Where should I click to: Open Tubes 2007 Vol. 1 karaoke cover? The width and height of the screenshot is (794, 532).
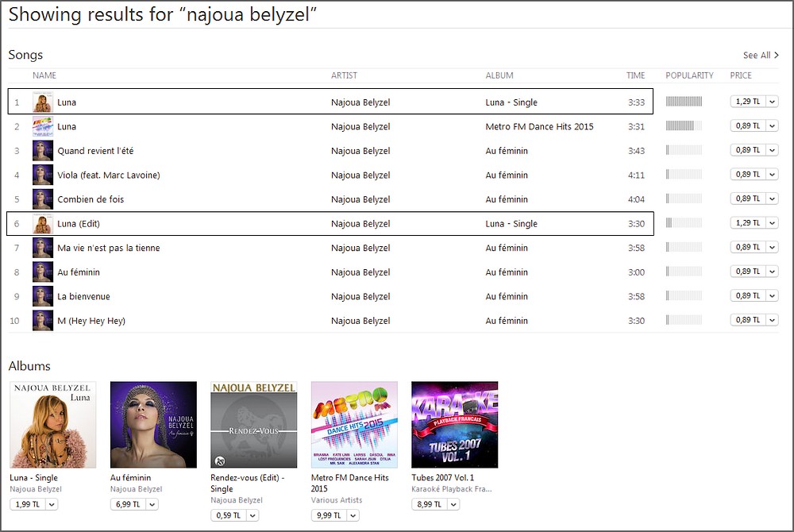pyautogui.click(x=455, y=425)
